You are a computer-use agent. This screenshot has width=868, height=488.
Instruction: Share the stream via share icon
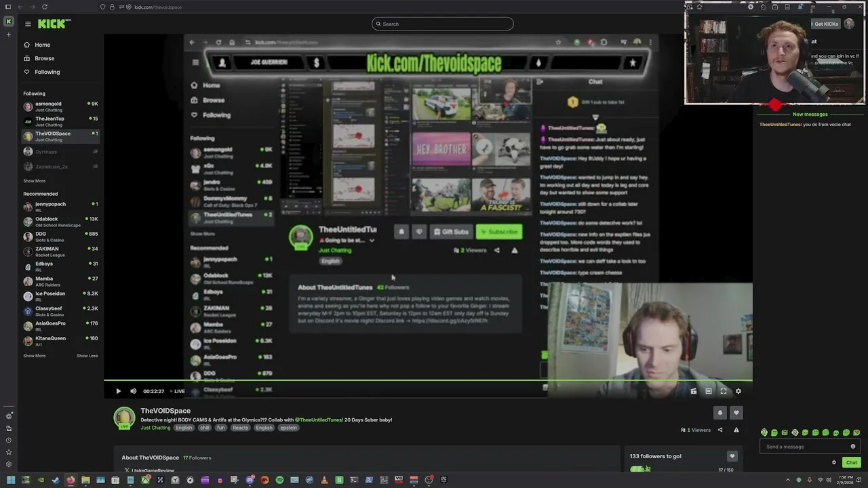pos(720,430)
